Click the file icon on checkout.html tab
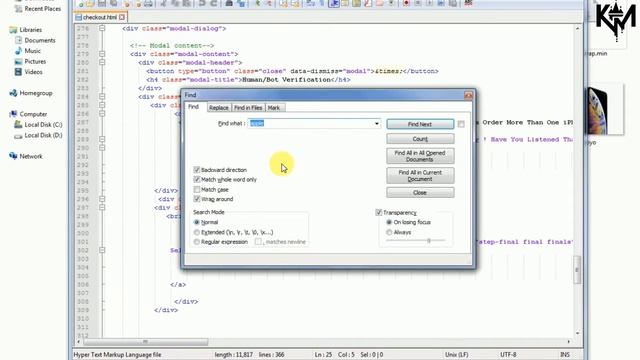This screenshot has height=360, width=640. [78, 17]
